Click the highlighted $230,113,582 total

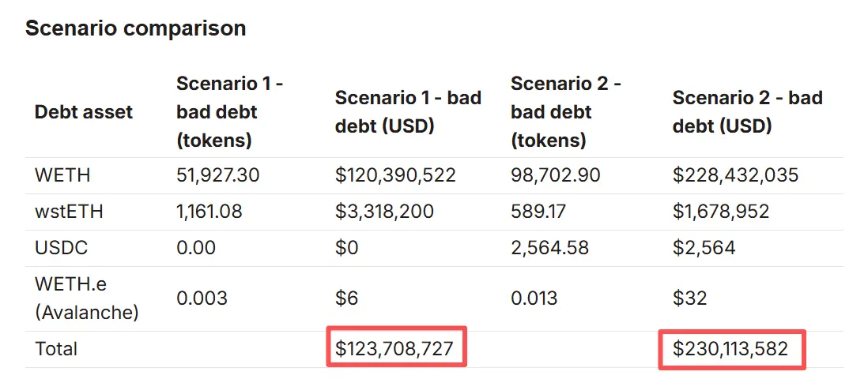(x=730, y=348)
